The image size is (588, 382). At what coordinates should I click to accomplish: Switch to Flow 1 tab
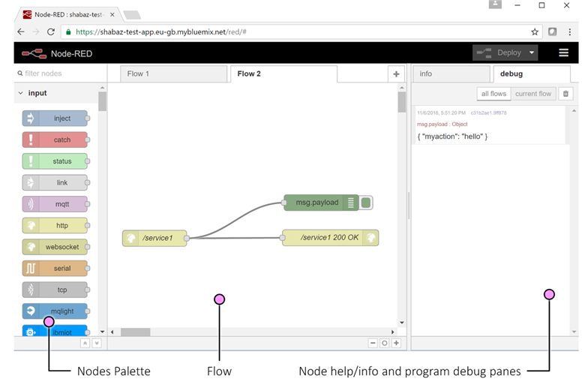click(x=174, y=74)
